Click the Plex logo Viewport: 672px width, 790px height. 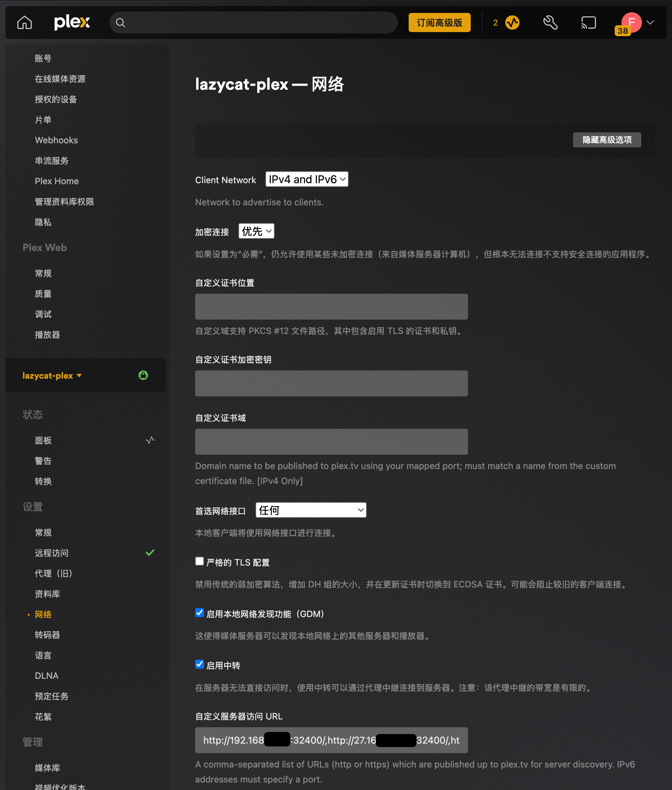[x=72, y=23]
